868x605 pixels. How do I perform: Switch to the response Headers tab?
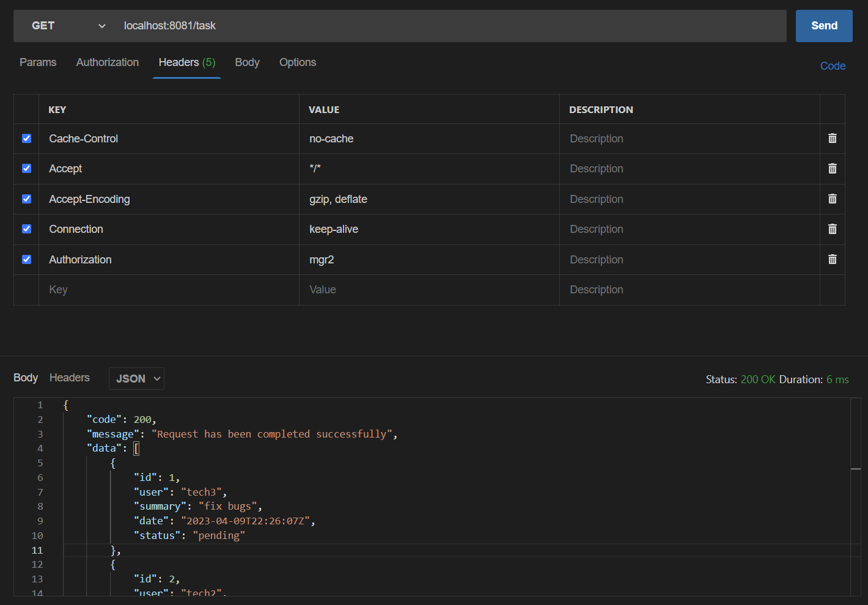pos(69,378)
